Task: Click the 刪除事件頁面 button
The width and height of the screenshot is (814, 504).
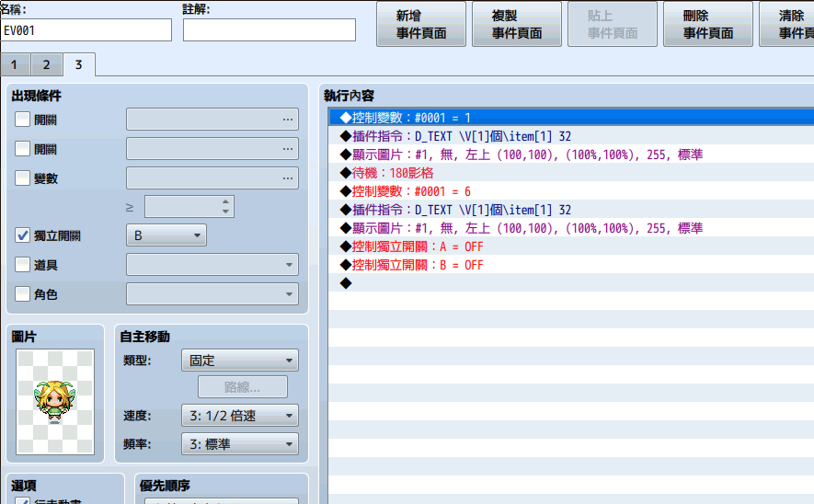Action: click(708, 25)
